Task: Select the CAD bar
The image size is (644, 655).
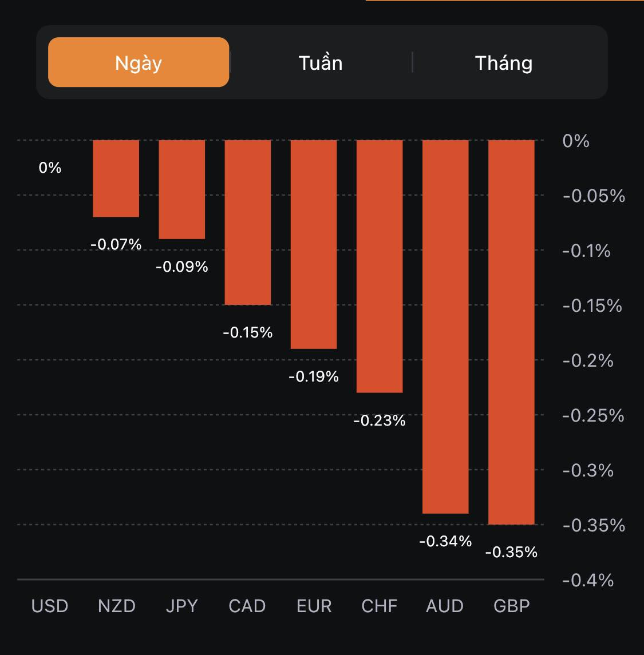Action: (248, 222)
